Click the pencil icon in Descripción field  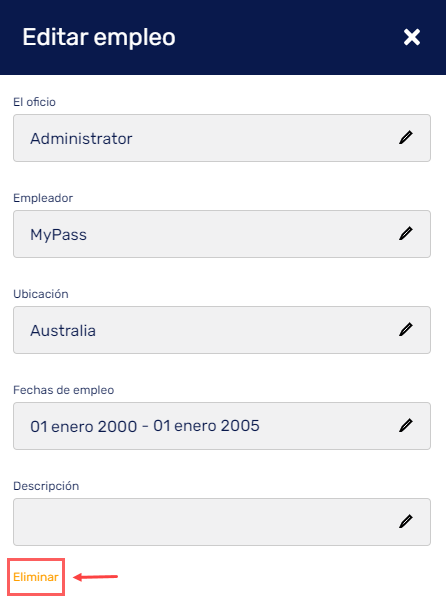coord(406,522)
